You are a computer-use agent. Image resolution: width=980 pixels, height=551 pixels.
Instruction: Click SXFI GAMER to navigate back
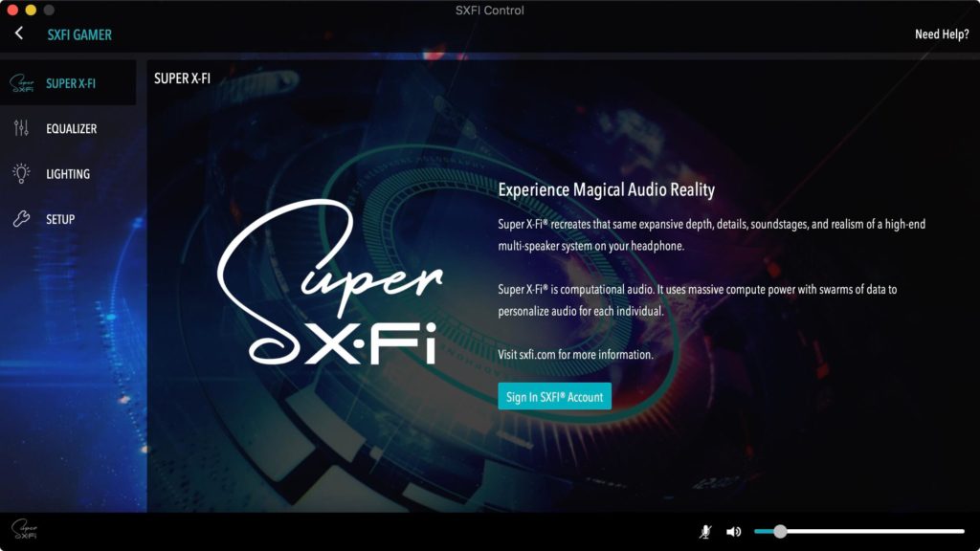78,33
